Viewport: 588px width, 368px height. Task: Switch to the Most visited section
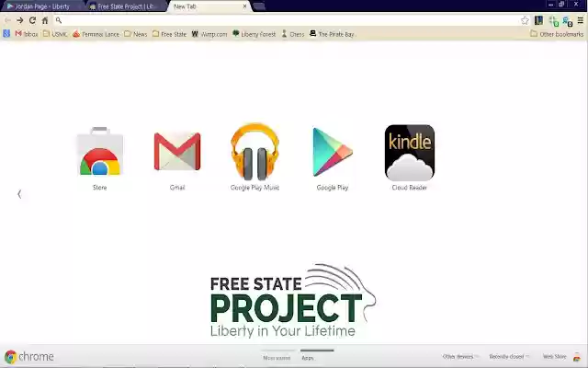277,358
